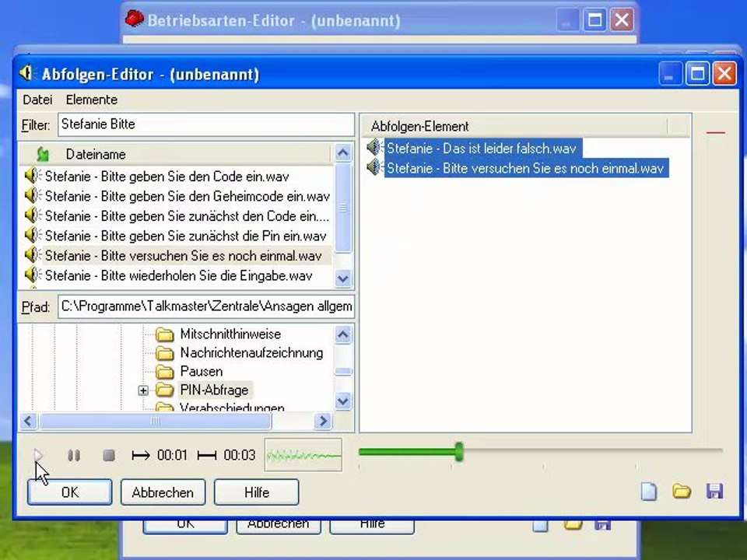Select 'Stefanie - Das ist leider falsch.wav' element

click(x=482, y=148)
